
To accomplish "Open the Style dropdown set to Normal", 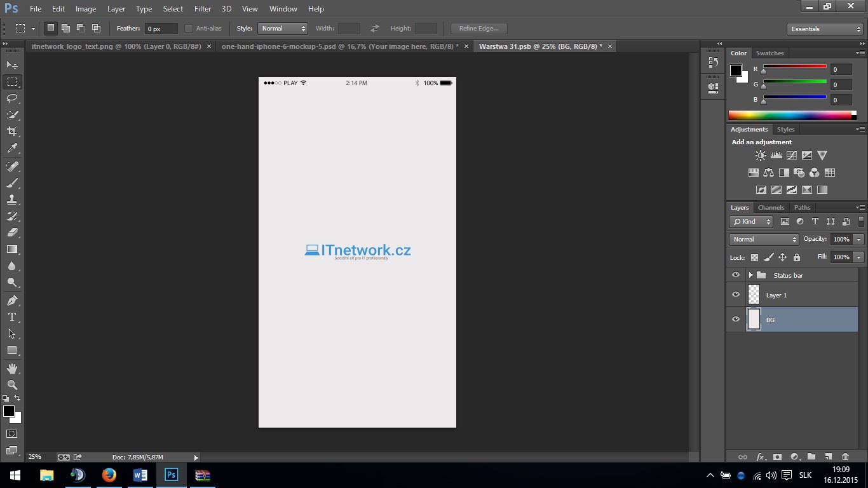I will click(283, 29).
